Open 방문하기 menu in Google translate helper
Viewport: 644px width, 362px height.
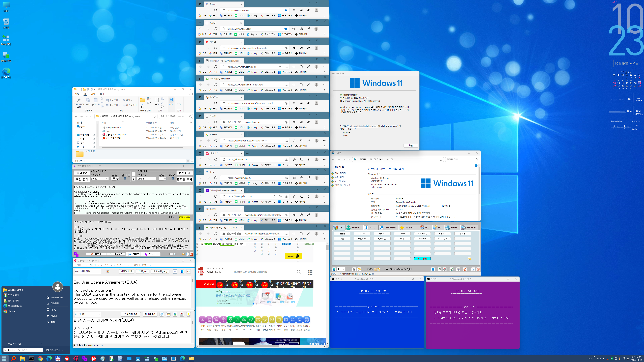coord(121,265)
